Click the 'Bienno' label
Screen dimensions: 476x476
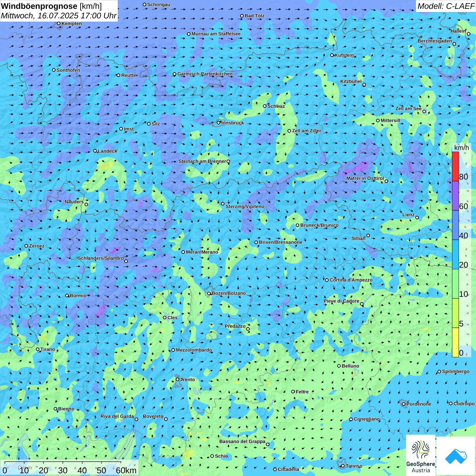66,409
